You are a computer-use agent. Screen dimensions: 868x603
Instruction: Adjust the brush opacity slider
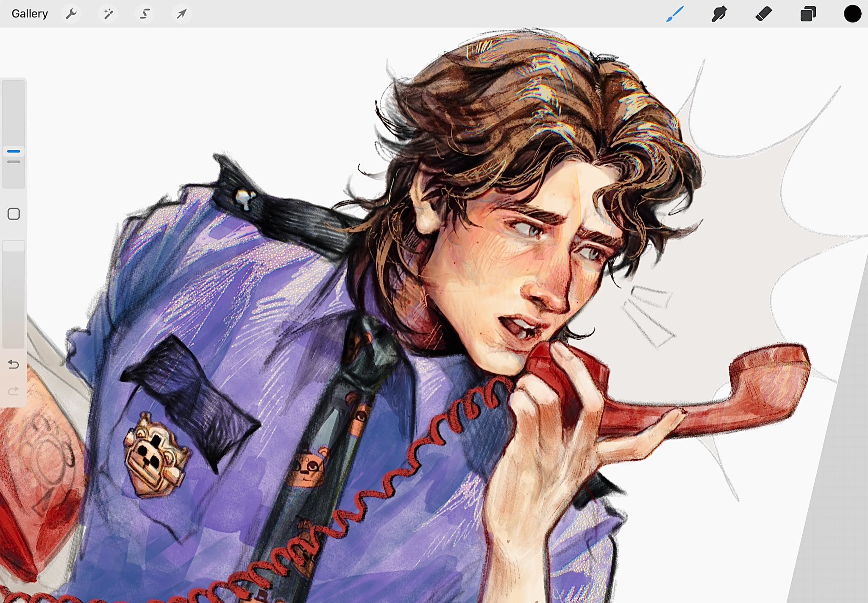pyautogui.click(x=14, y=295)
